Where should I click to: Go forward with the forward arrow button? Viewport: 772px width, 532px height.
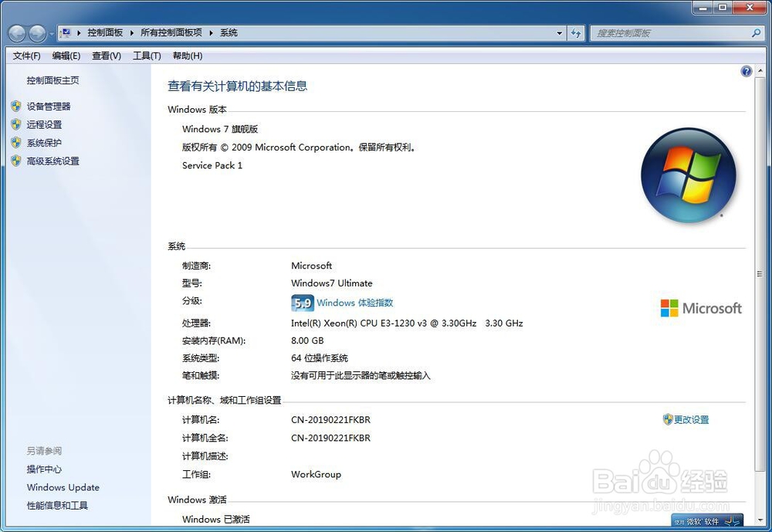(x=38, y=33)
